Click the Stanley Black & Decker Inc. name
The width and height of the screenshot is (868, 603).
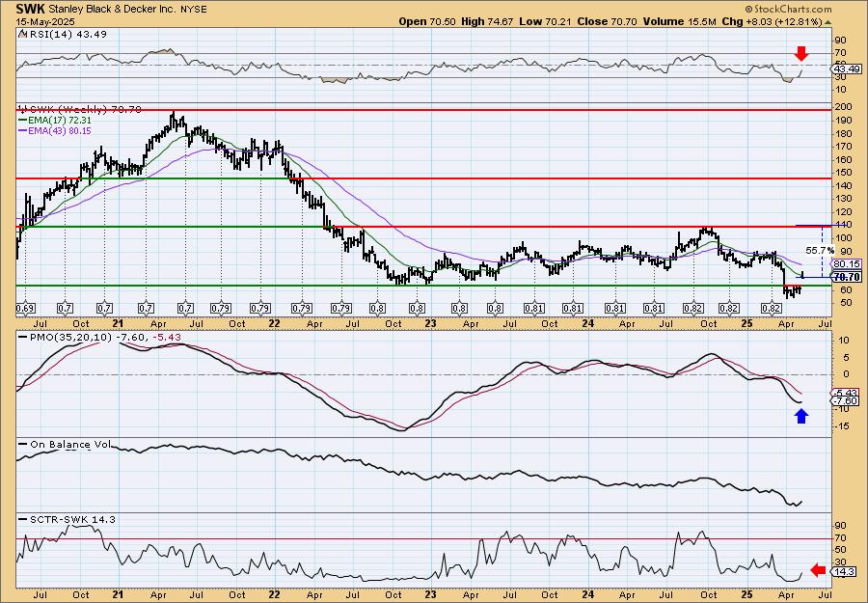click(113, 10)
